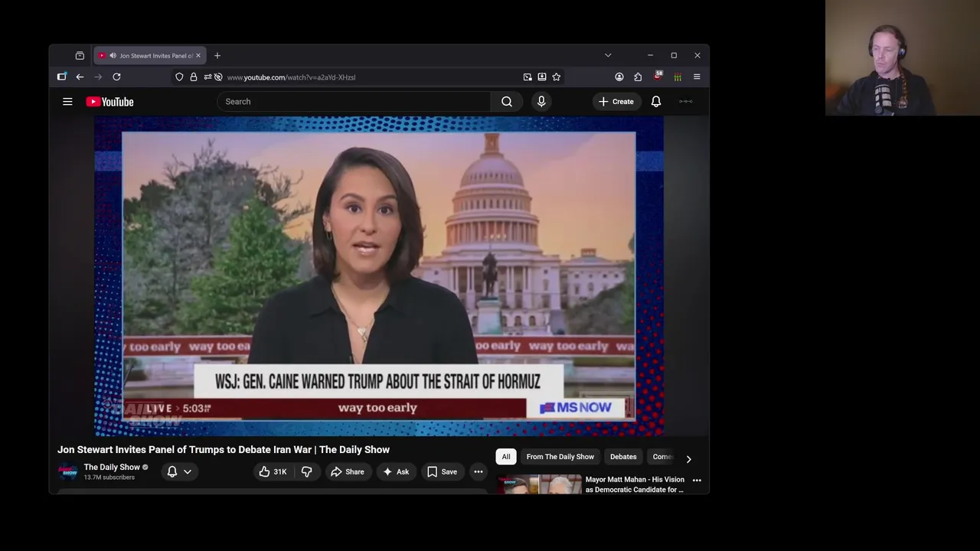Screen dimensions: 980x551
Task: Expand the list all tabs chevron
Action: tap(608, 56)
